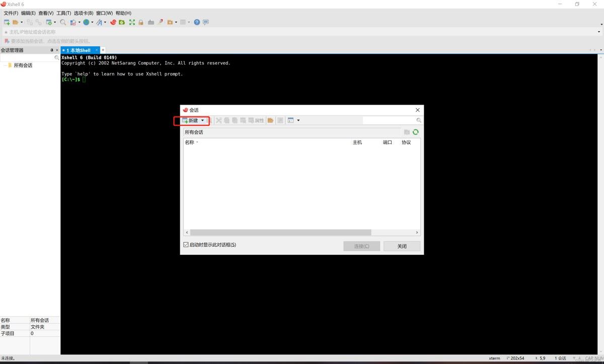Image resolution: width=604 pixels, height=364 pixels.
Task: Open dropdown arrow next to properties icon
Action: [x=55, y=22]
